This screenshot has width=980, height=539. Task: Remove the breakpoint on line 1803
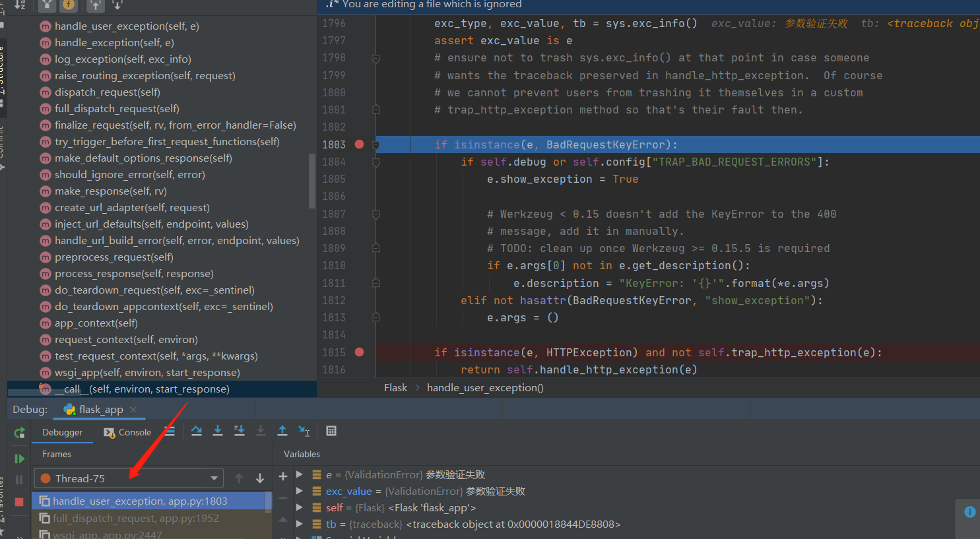tap(360, 144)
